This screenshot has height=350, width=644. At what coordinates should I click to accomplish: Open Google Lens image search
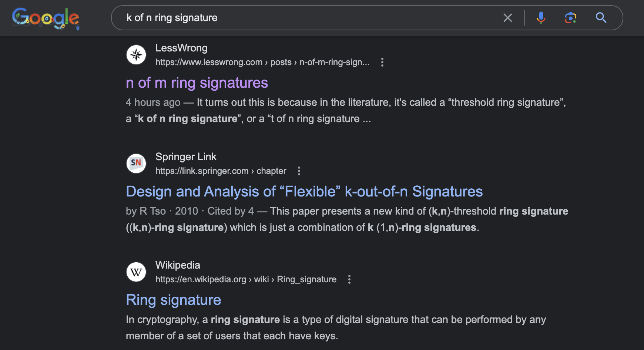pyautogui.click(x=570, y=18)
